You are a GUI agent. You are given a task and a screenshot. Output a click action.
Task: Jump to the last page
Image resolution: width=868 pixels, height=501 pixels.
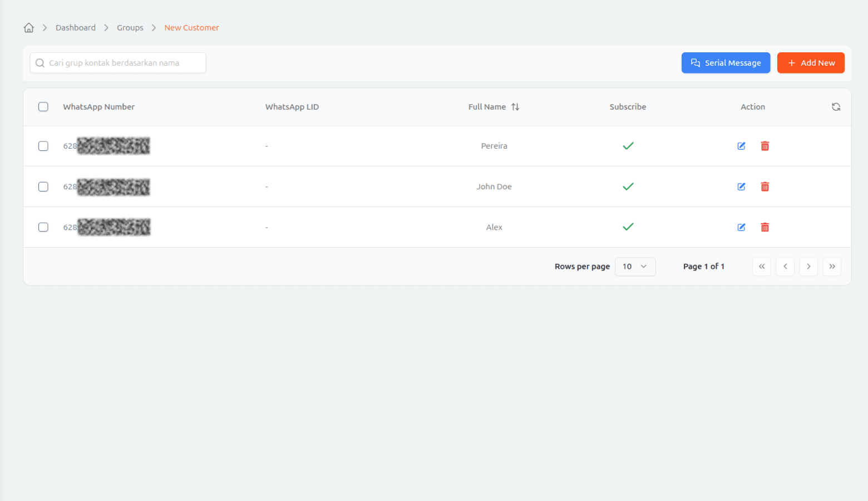pyautogui.click(x=832, y=267)
